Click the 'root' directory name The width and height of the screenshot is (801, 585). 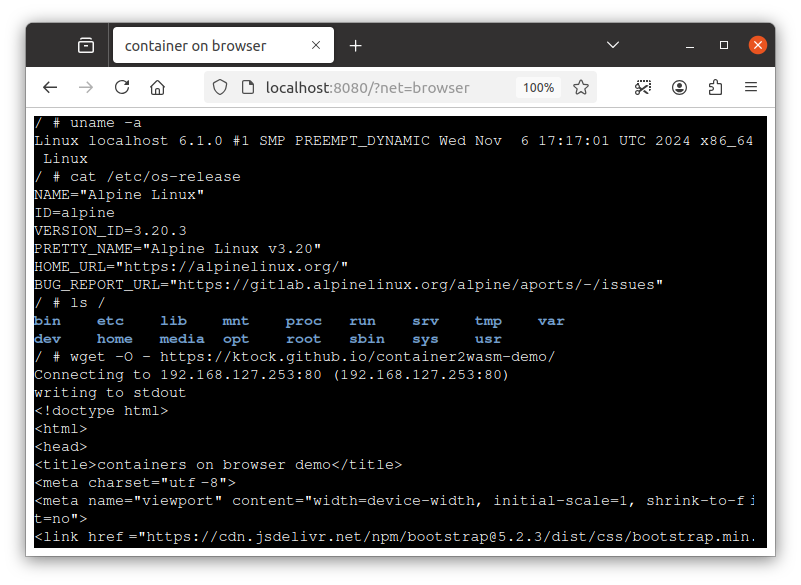[303, 339]
